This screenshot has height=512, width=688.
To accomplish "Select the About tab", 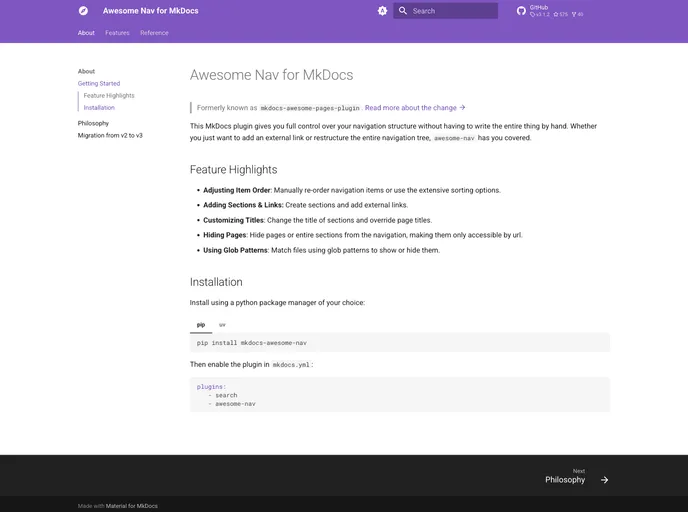I will (x=86, y=32).
